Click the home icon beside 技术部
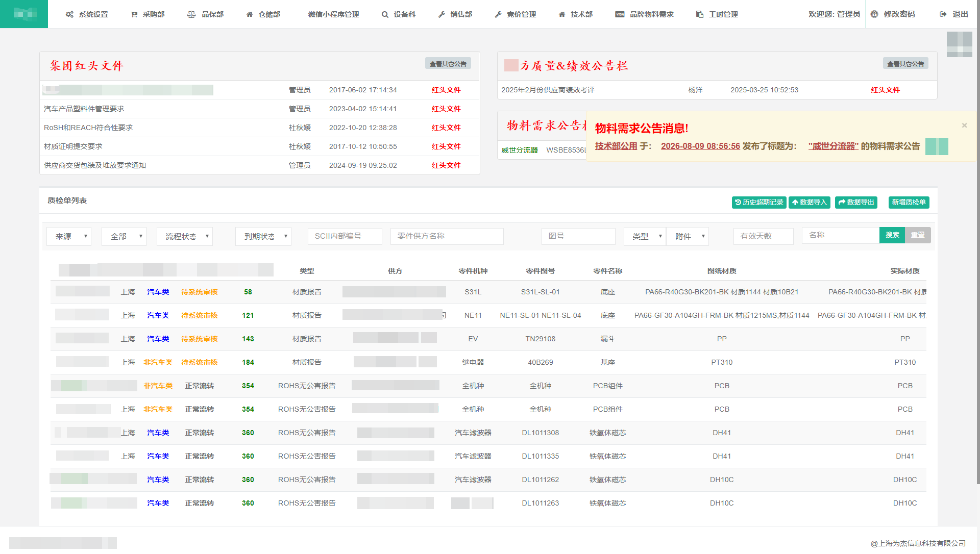Screen dimensions: 980x554 pos(562,14)
